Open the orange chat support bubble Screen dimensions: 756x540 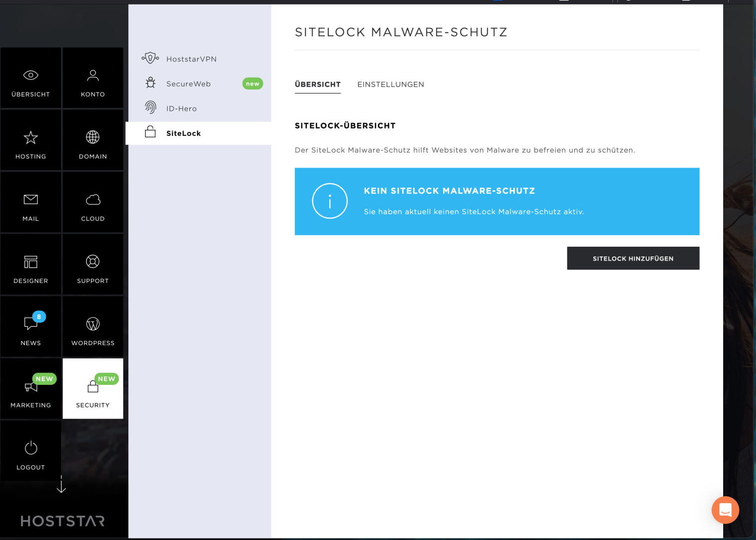click(725, 510)
